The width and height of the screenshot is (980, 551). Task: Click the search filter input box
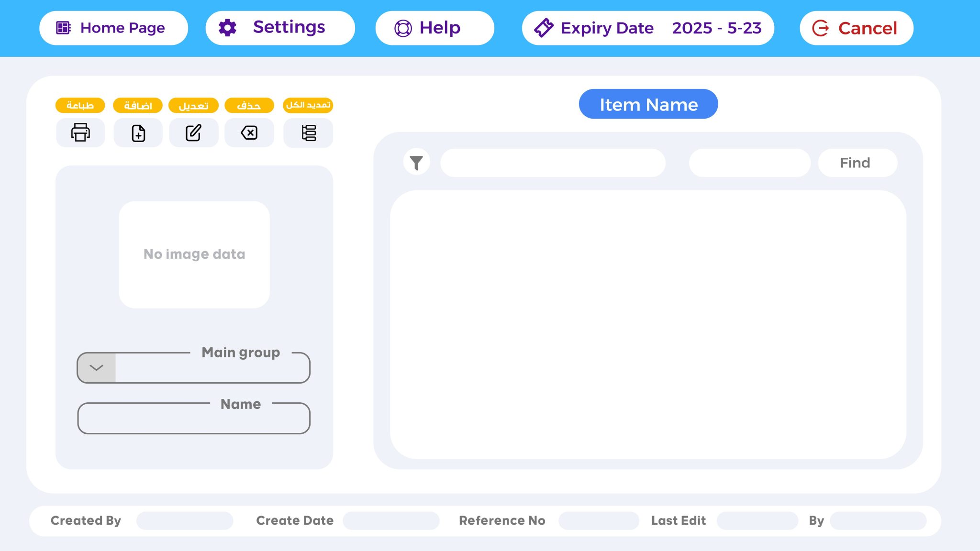[x=553, y=162]
